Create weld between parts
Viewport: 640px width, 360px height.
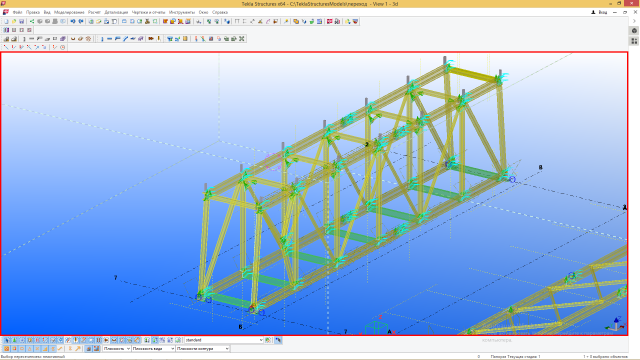click(159, 39)
